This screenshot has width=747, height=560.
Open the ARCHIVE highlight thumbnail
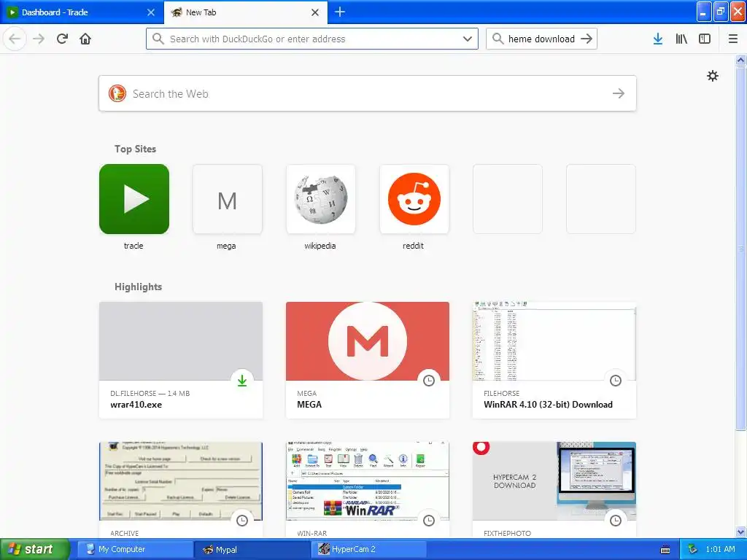[181, 481]
